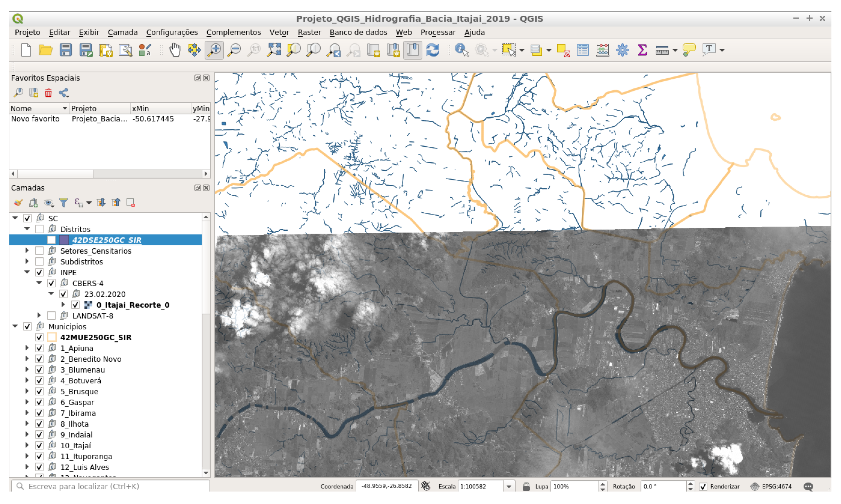Click the Zoom Out magnifier icon
The image size is (841, 504).
(x=234, y=50)
